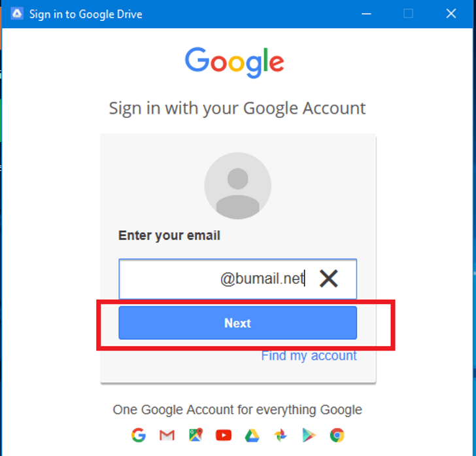Click the Chrome browser icon
476x456 pixels.
coord(337,435)
